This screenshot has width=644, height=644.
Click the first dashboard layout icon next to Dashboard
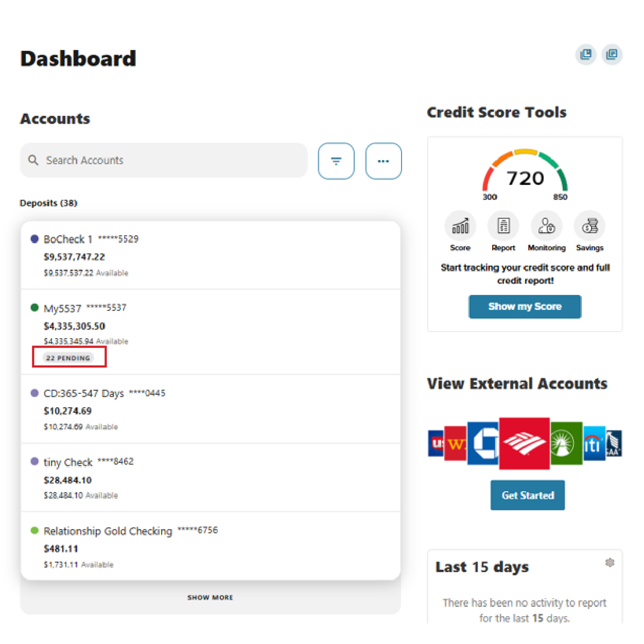point(586,55)
